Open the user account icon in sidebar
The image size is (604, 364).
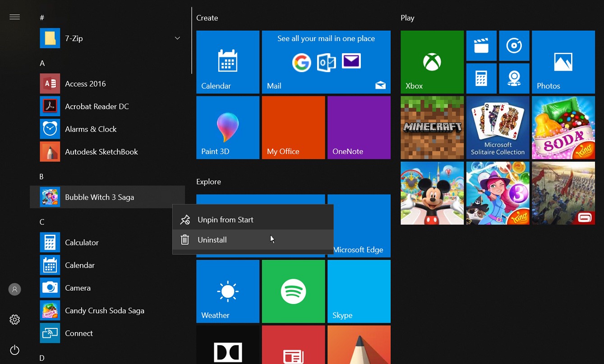coord(14,289)
